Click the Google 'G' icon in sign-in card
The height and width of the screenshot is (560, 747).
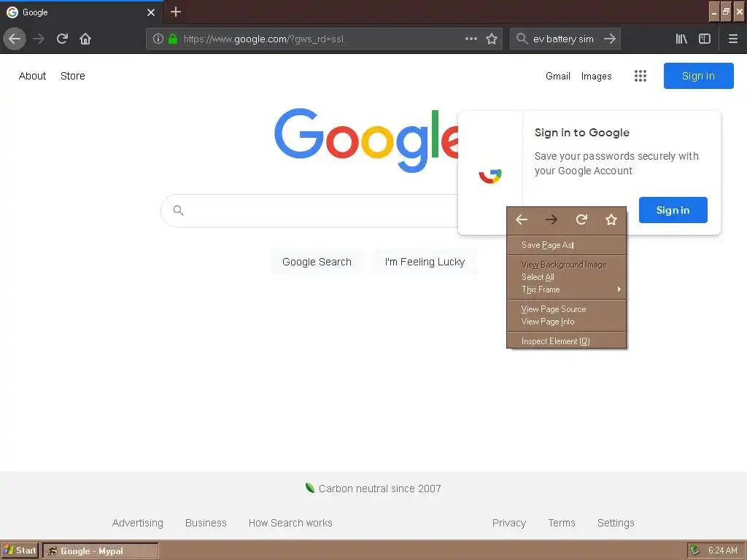490,175
